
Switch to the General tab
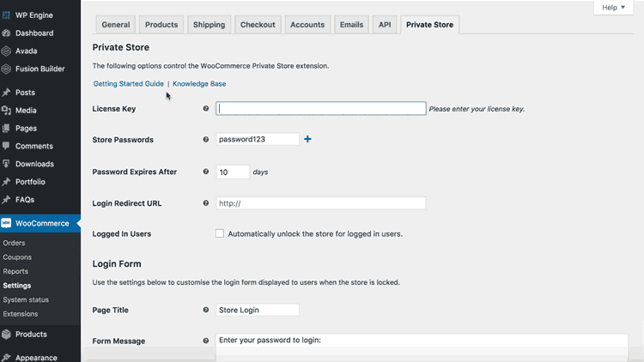point(116,25)
